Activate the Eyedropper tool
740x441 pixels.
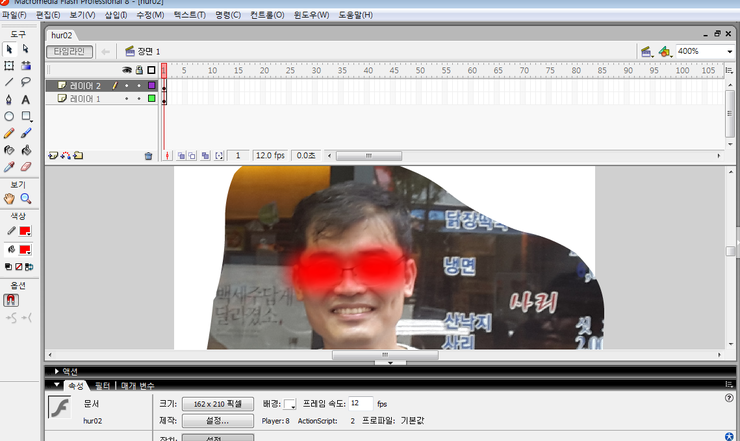9,167
